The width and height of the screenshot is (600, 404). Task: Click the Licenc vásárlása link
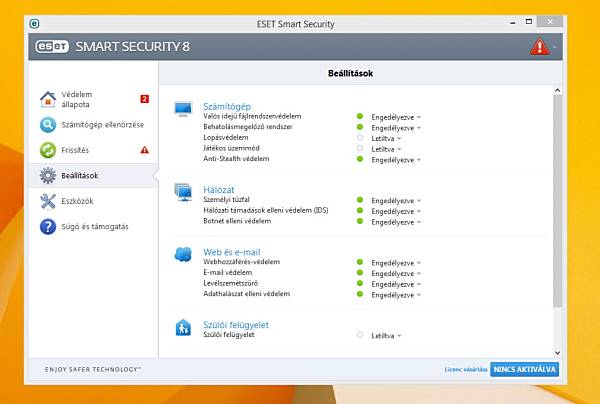[x=466, y=370]
